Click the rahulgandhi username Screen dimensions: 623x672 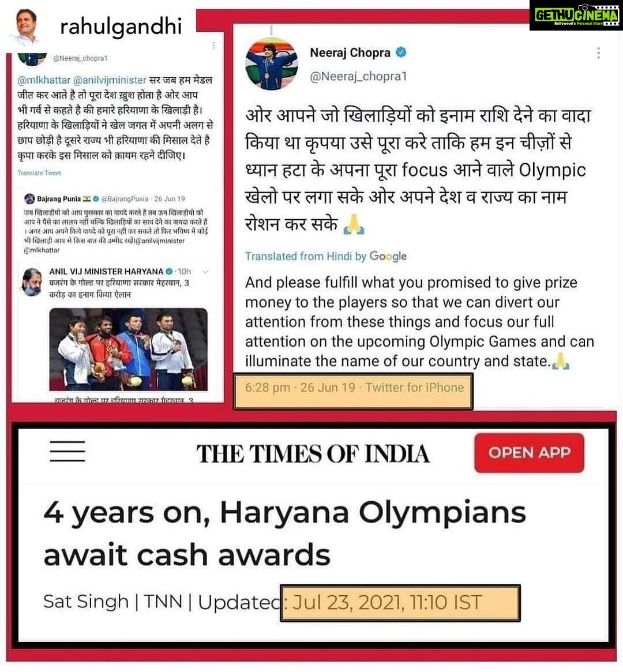(121, 27)
